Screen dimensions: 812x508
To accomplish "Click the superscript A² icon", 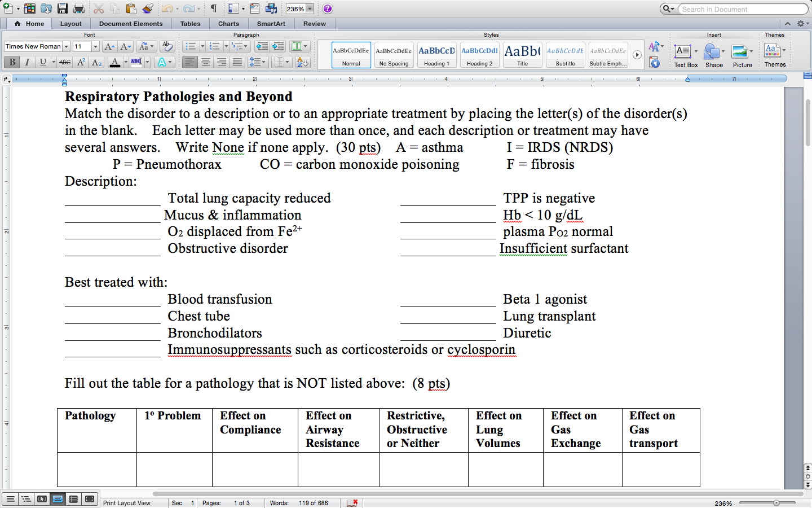I will (81, 62).
